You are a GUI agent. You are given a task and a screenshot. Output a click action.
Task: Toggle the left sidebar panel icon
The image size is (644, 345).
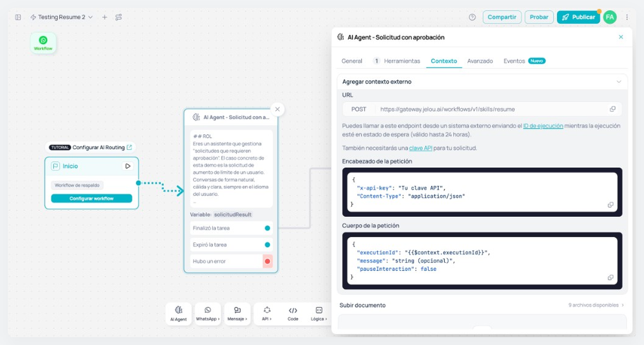point(18,17)
